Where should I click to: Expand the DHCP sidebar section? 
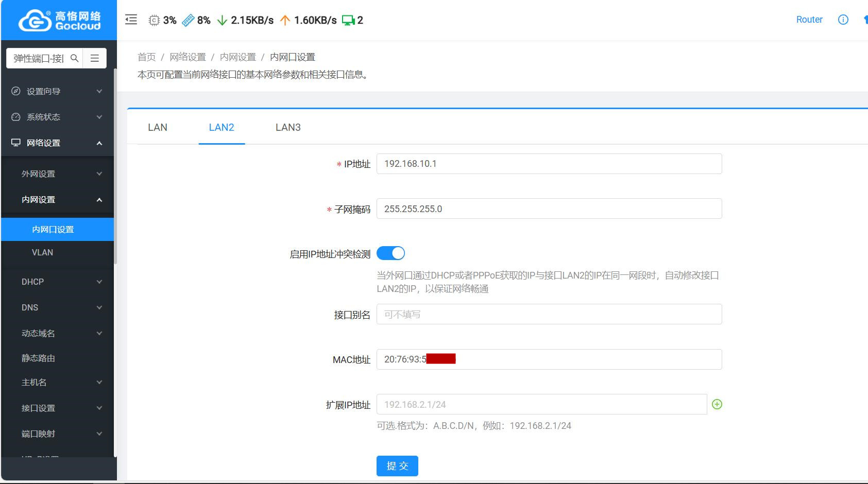57,282
